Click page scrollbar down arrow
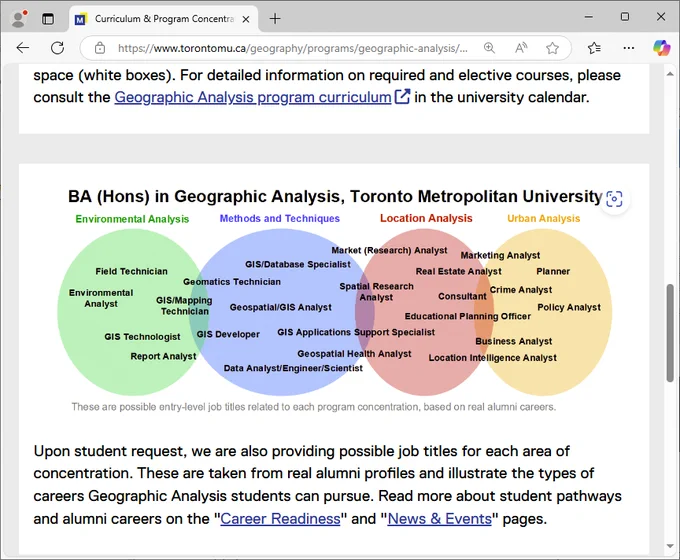This screenshot has height=560, width=680. (x=670, y=546)
